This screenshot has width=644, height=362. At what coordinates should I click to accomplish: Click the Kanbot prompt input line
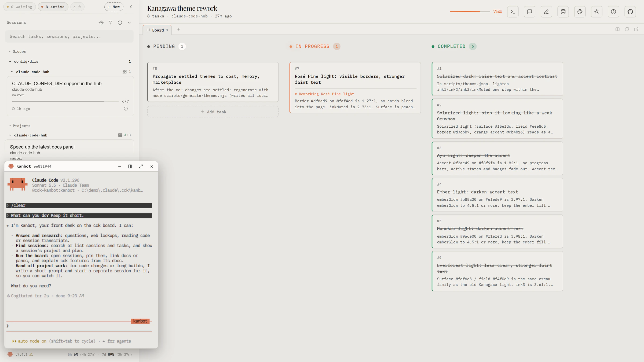[x=79, y=326]
